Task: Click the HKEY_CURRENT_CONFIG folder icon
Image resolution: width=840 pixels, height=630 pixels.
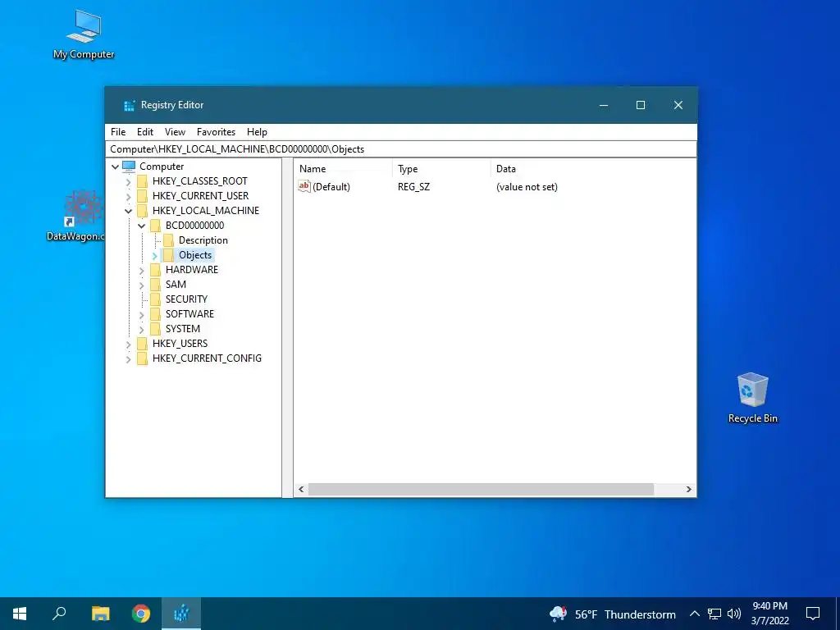Action: click(142, 358)
